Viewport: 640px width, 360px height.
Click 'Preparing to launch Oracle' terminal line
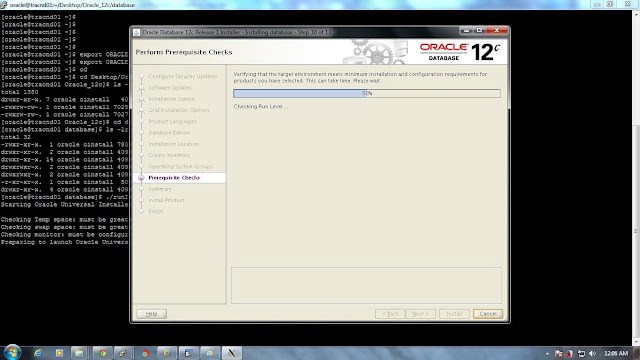click(x=64, y=242)
